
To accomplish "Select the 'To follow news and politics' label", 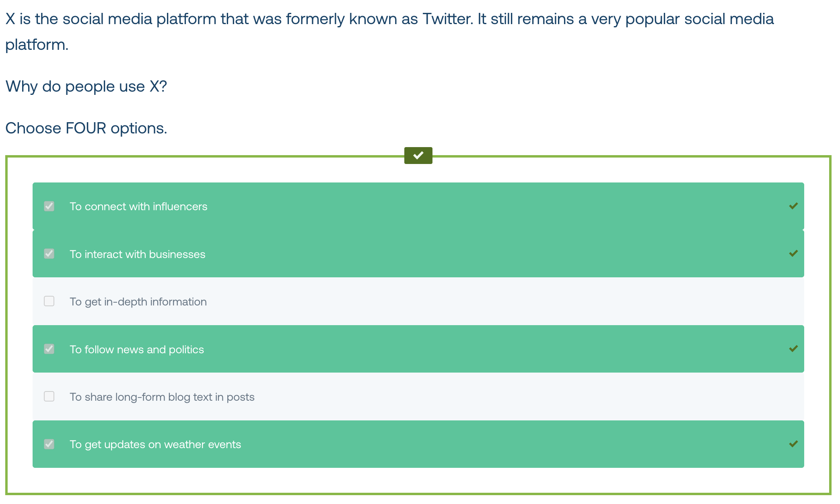I will 137,349.
